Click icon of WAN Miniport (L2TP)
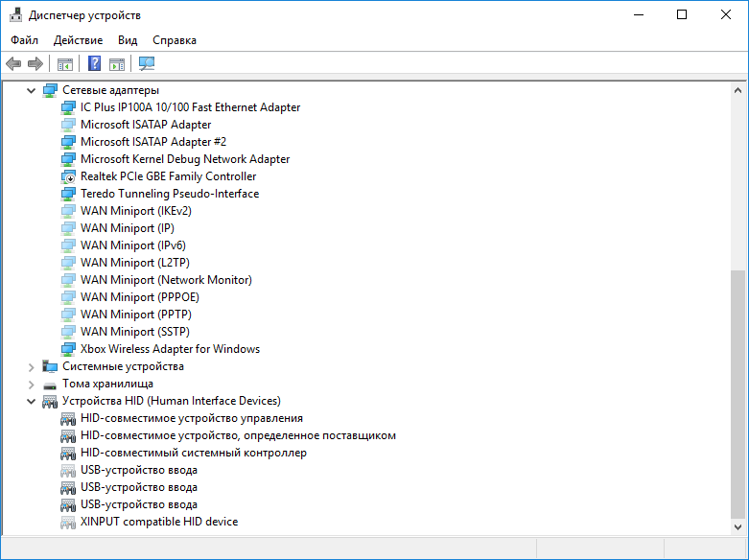Image resolution: width=749 pixels, height=560 pixels. 68,263
